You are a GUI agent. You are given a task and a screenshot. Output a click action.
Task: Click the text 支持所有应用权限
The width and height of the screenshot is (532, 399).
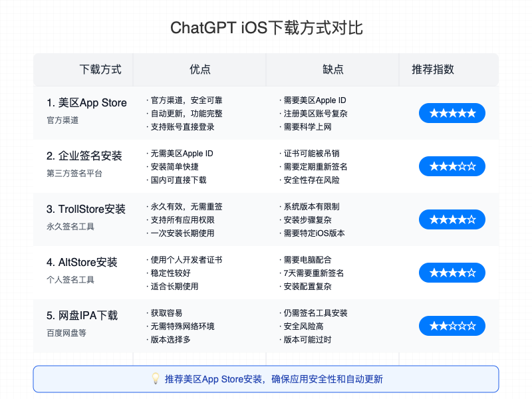click(x=182, y=220)
